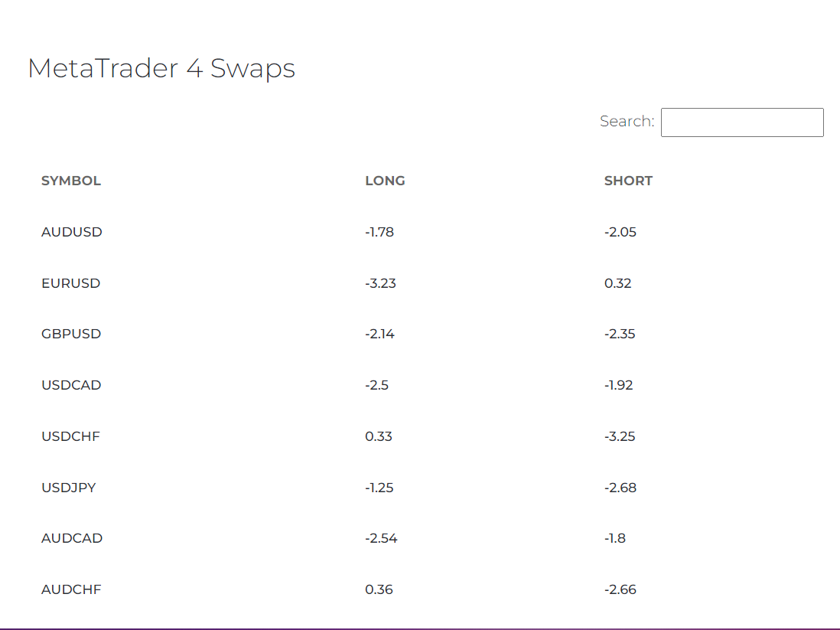The image size is (840, 630).
Task: Click GBPUSD short swap value -2.35
Action: pyautogui.click(x=620, y=334)
